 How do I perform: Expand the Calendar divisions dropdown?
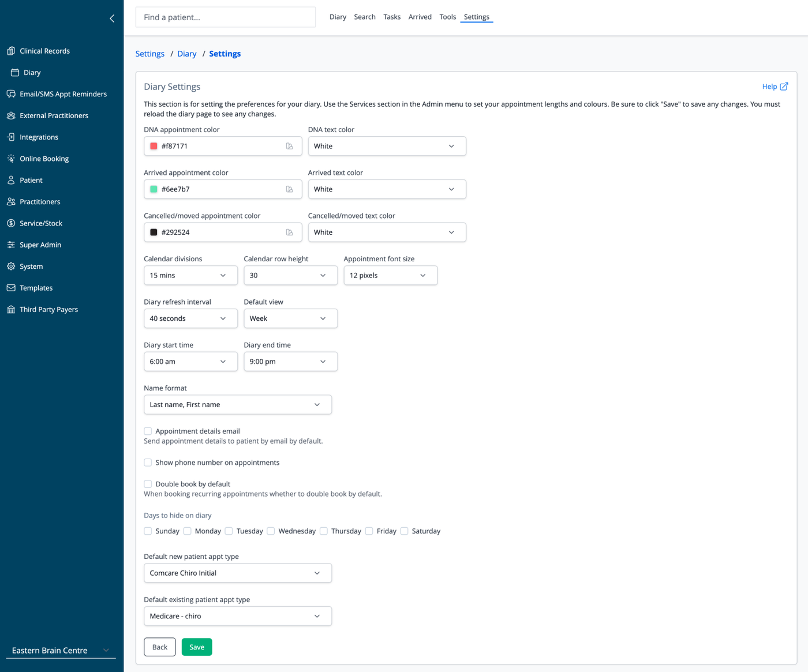pos(190,275)
